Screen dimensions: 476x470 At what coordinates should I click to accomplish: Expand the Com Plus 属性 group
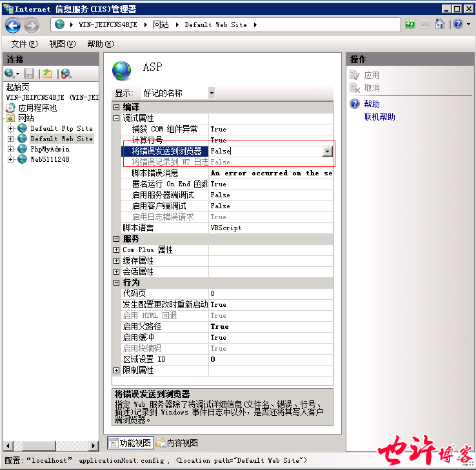pos(116,250)
